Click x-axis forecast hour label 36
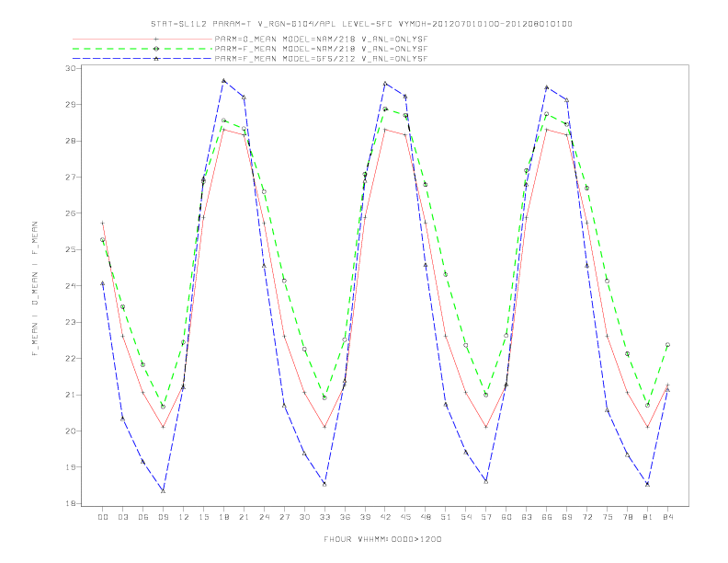 [345, 517]
